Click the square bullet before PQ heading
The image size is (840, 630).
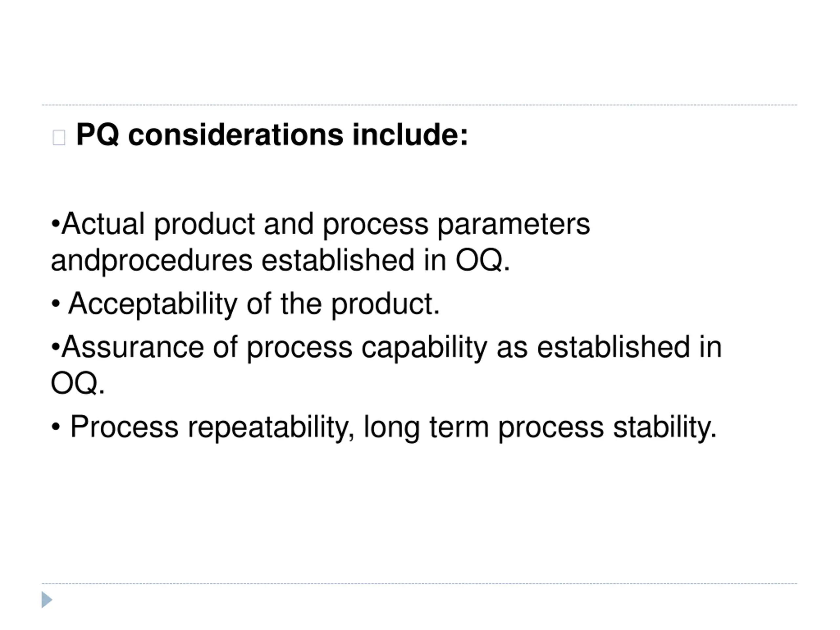coord(59,137)
